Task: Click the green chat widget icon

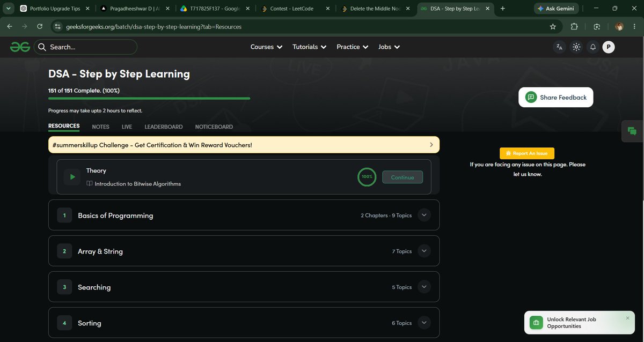Action: point(632,131)
